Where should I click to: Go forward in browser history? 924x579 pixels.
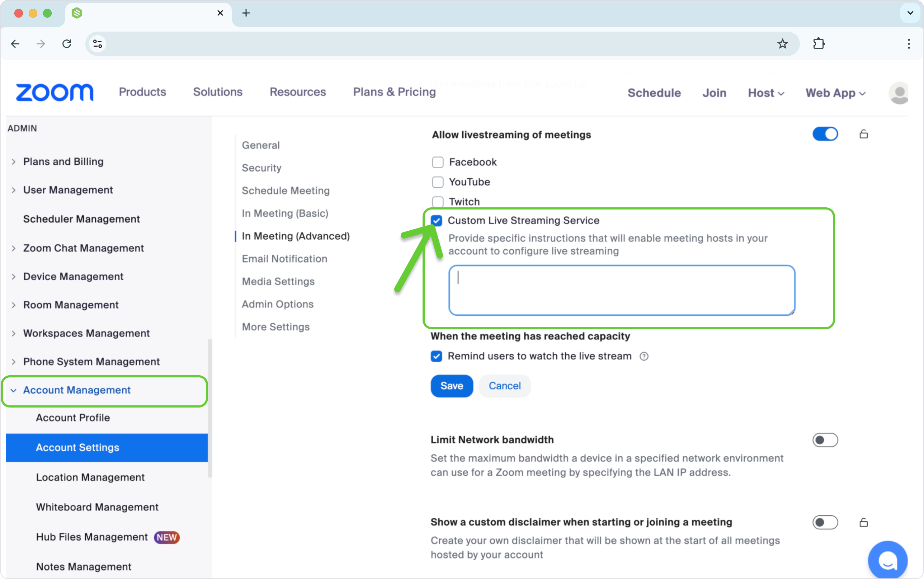pos(41,44)
